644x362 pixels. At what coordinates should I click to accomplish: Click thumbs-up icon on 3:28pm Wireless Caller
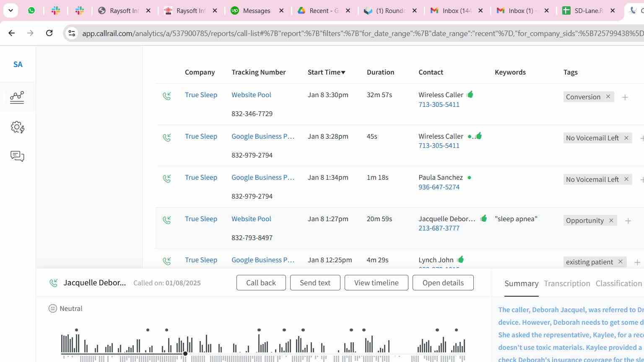click(x=479, y=136)
